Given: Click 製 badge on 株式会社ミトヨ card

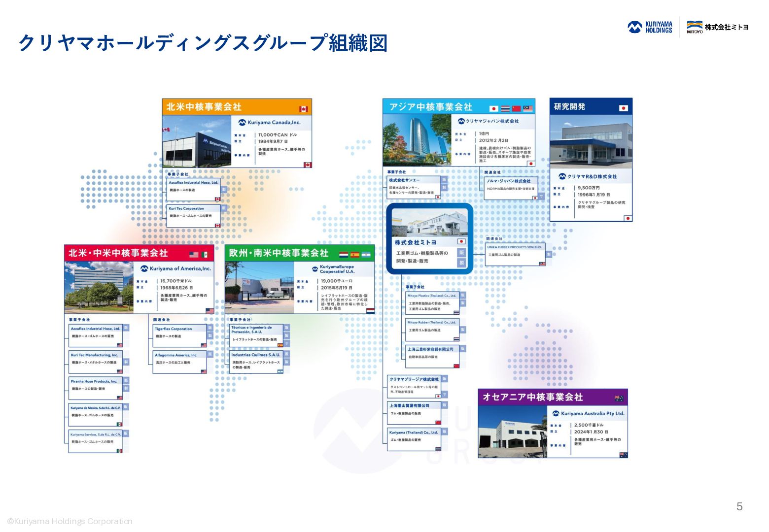Looking at the screenshot, I should tap(461, 263).
